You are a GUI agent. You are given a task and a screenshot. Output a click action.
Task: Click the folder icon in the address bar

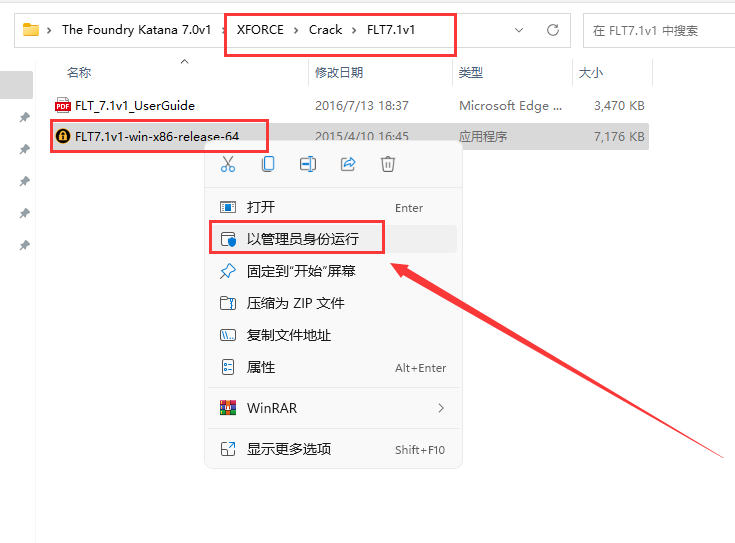coord(31,30)
